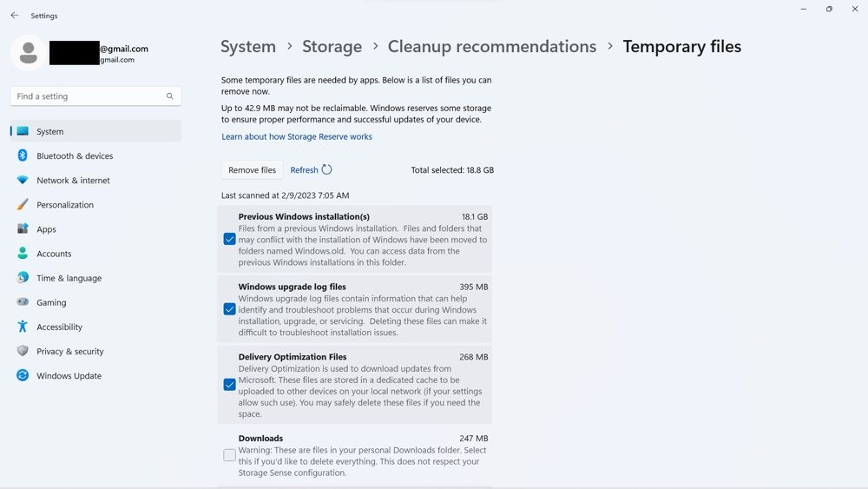Image resolution: width=868 pixels, height=489 pixels.
Task: Click the Find a setting search box
Action: (95, 96)
